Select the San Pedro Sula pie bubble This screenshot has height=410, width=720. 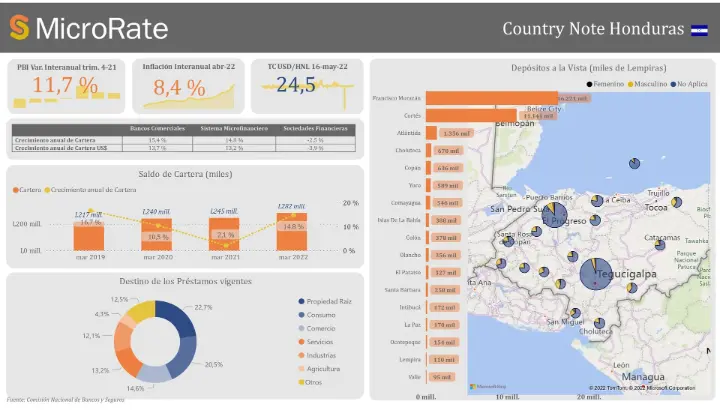(554, 215)
